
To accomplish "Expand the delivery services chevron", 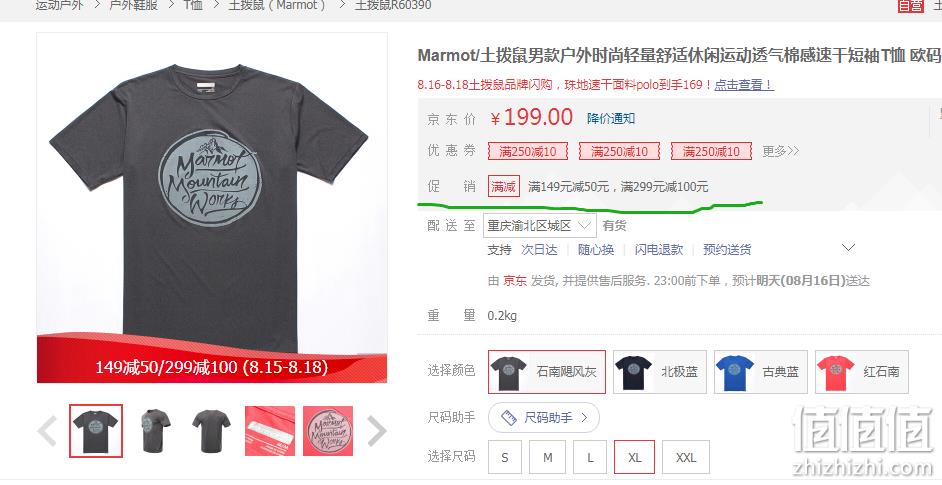I will pyautogui.click(x=848, y=248).
